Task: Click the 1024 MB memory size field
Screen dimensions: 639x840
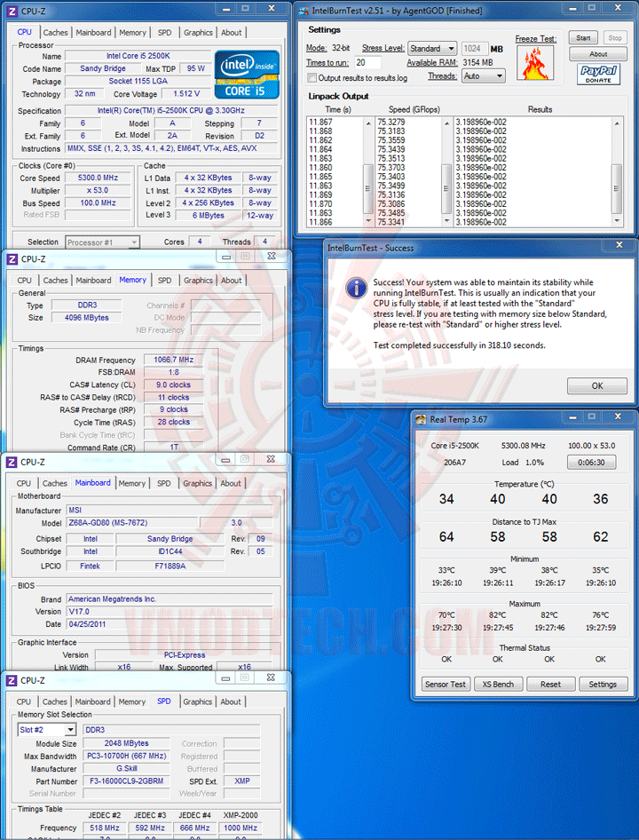Action: [474, 48]
